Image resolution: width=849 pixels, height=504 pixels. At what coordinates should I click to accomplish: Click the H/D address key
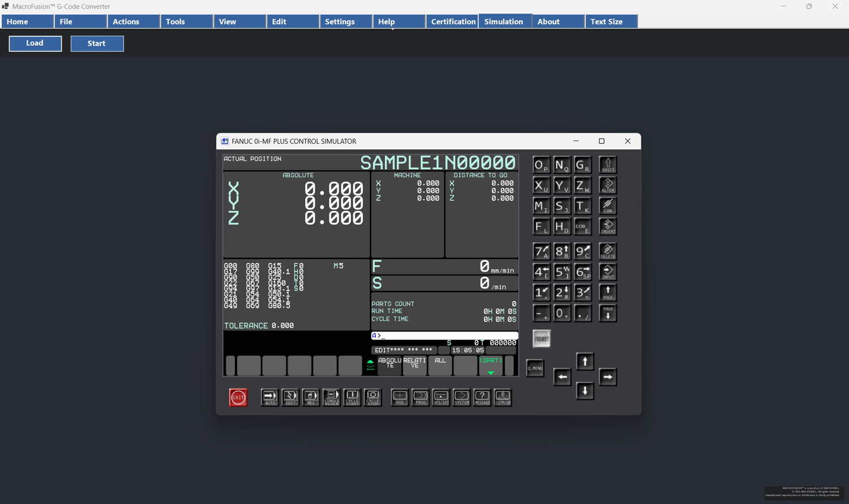tap(562, 226)
